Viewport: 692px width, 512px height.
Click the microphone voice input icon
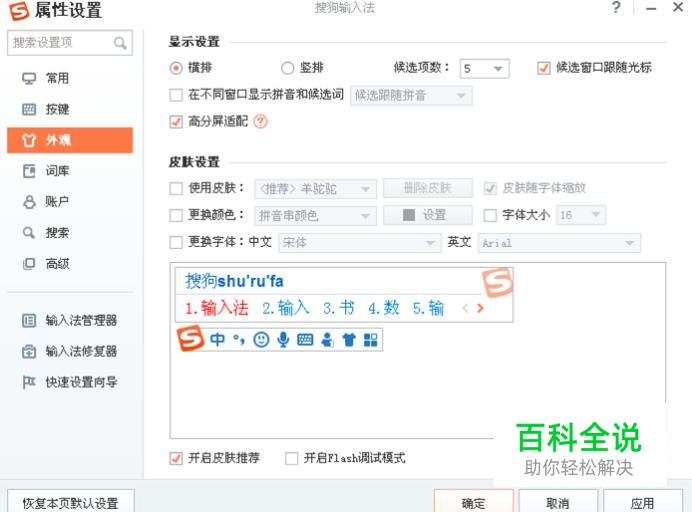[283, 339]
